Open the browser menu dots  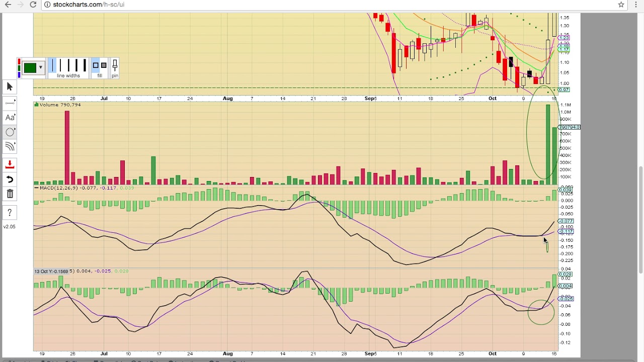click(636, 5)
